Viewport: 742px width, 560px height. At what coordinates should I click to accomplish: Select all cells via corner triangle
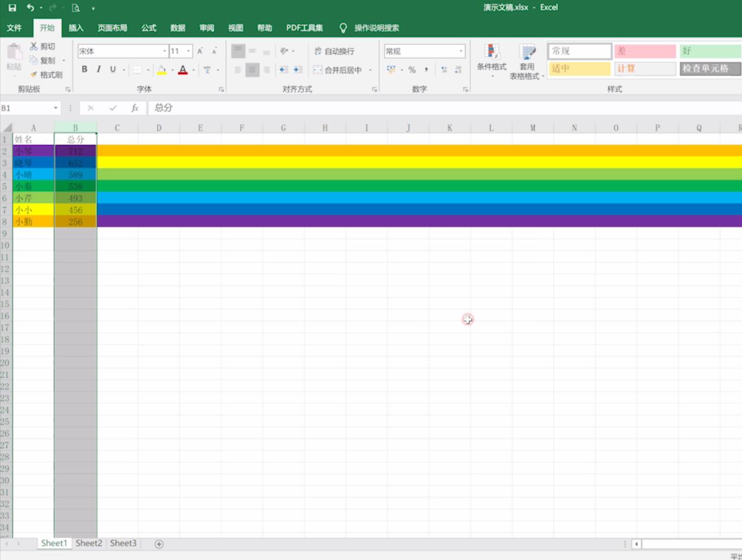click(7, 128)
